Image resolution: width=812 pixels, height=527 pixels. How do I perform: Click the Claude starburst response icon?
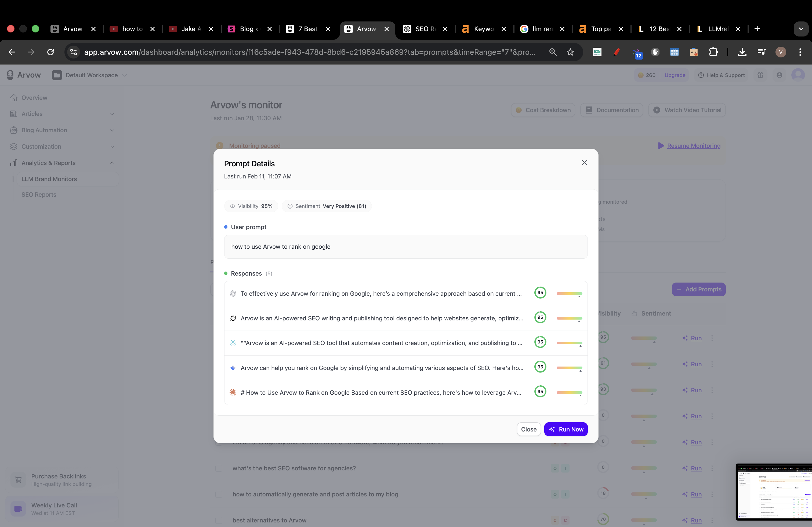point(233,392)
